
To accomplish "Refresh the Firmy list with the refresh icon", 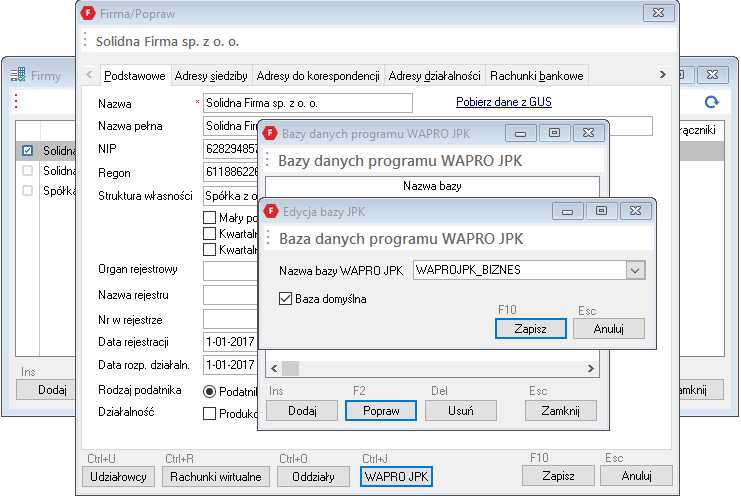I will click(x=711, y=102).
